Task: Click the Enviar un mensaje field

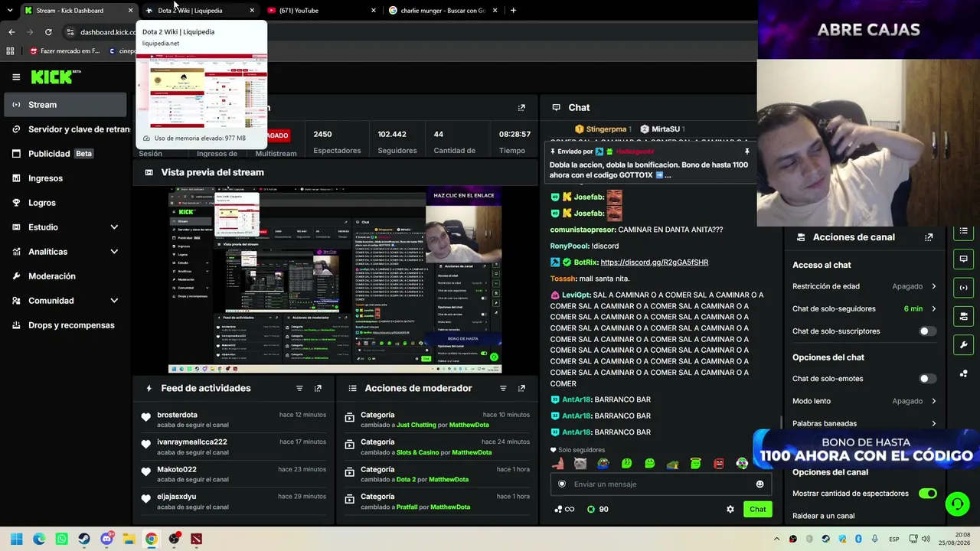Action: click(659, 484)
